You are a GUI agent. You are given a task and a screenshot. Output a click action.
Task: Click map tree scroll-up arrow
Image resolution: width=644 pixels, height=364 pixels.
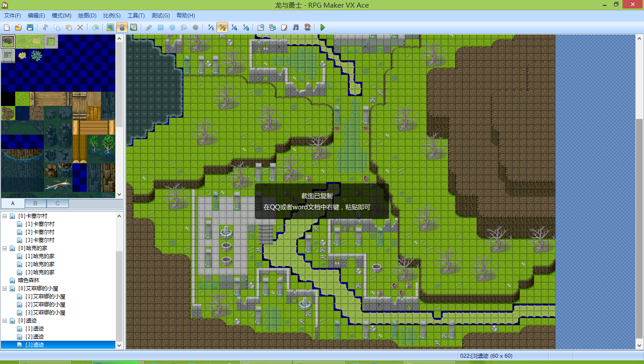119,216
